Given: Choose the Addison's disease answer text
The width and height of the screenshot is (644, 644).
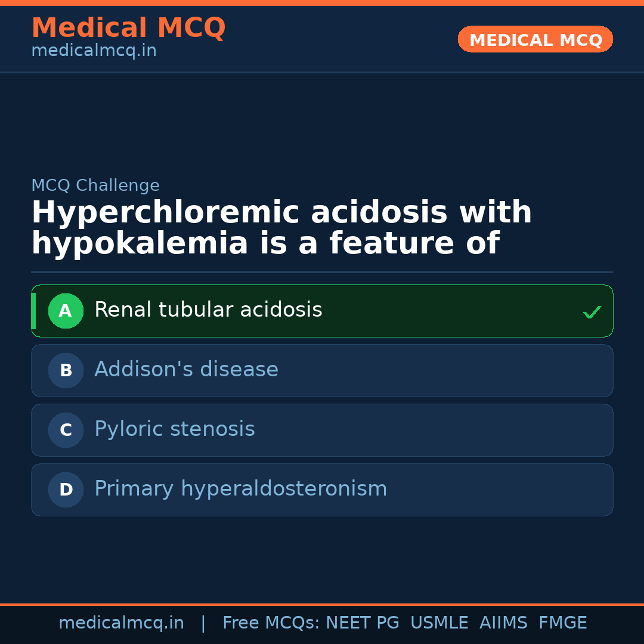Looking at the screenshot, I should (186, 370).
